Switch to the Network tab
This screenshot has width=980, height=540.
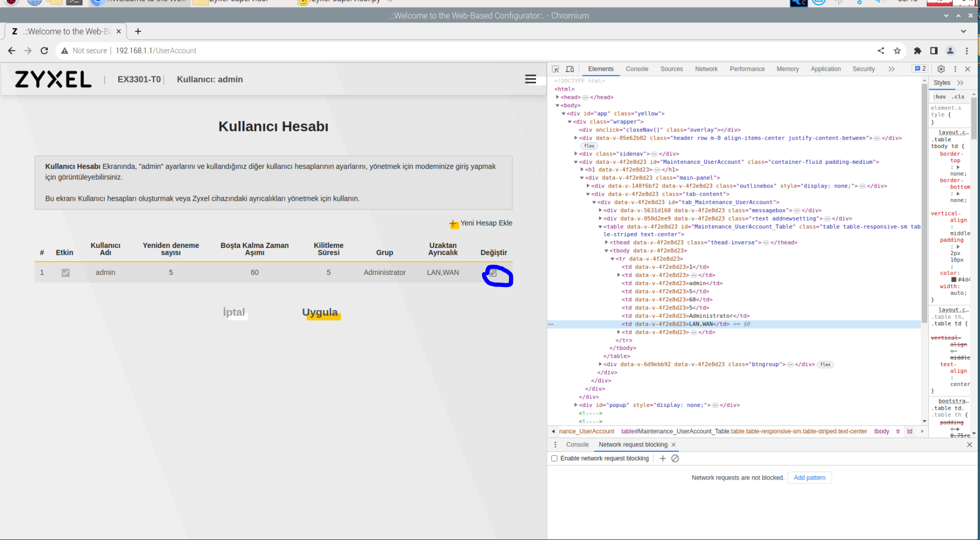tap(706, 69)
